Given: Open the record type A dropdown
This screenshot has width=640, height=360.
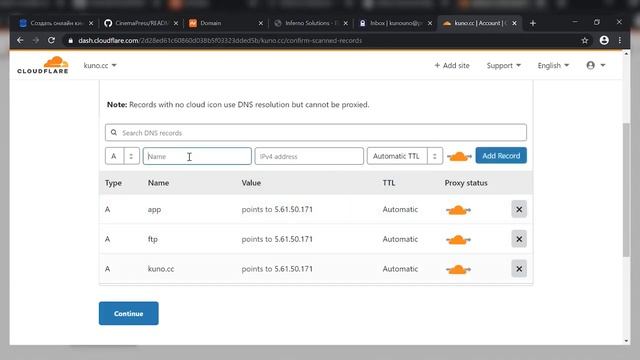Looking at the screenshot, I should pos(122,156).
